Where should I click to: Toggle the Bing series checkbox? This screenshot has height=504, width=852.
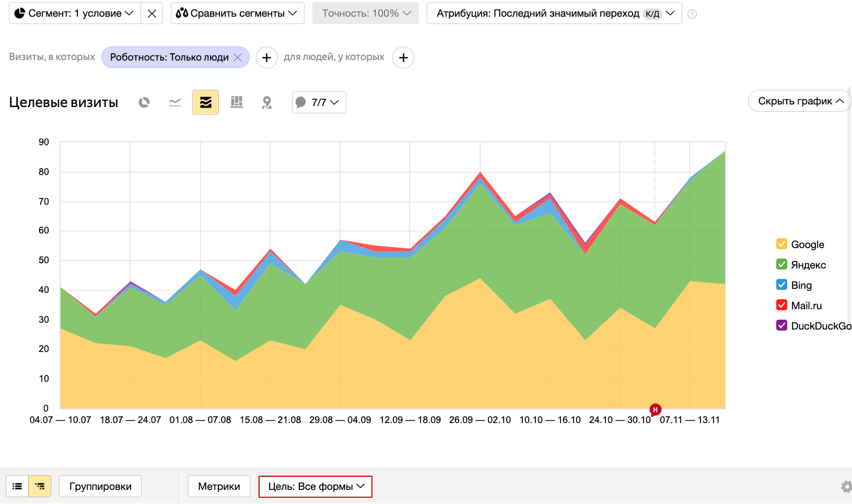(781, 285)
